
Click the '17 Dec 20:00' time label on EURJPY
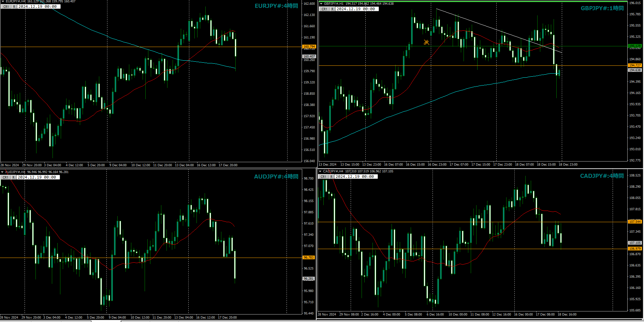click(x=228, y=165)
